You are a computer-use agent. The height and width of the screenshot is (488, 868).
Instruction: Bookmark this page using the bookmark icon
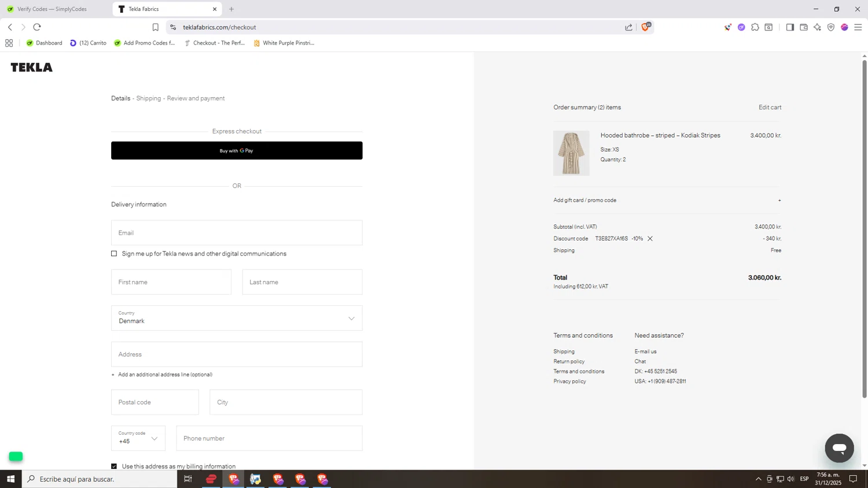[155, 27]
